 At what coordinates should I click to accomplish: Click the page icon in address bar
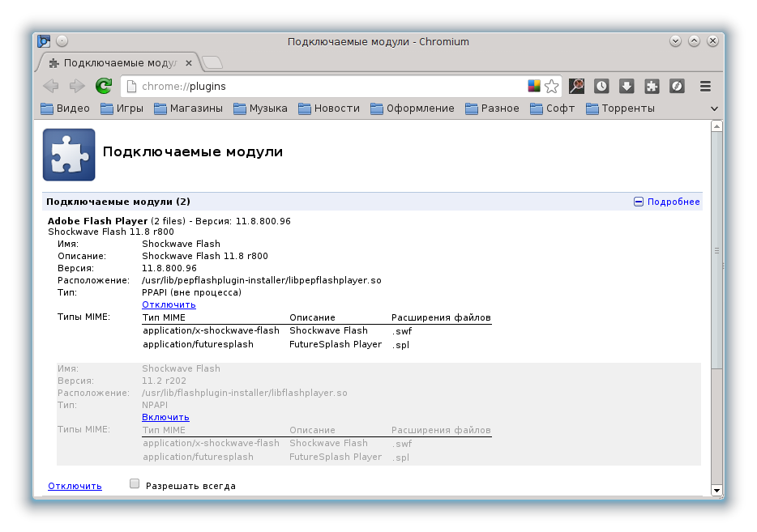pos(131,87)
